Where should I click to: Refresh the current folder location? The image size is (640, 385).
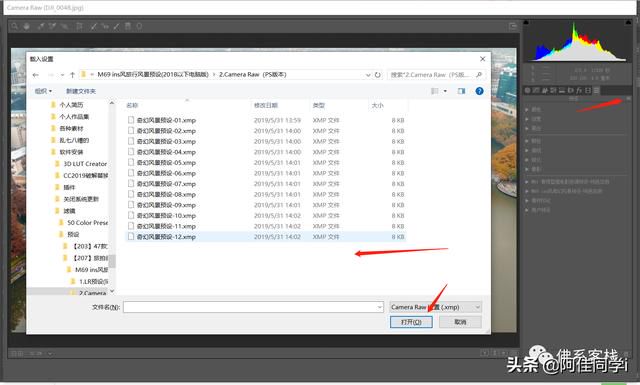pyautogui.click(x=378, y=75)
